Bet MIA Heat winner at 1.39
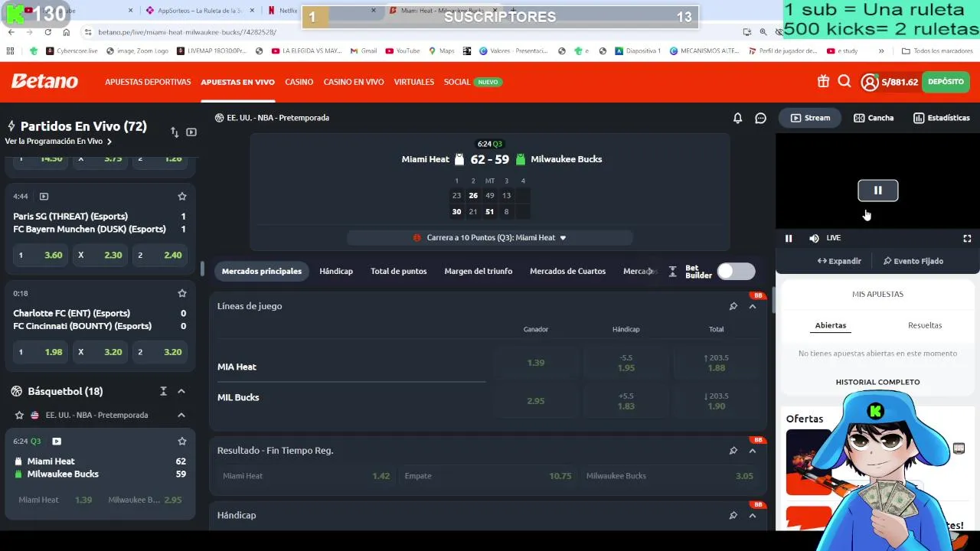Image resolution: width=980 pixels, height=551 pixels. click(536, 363)
